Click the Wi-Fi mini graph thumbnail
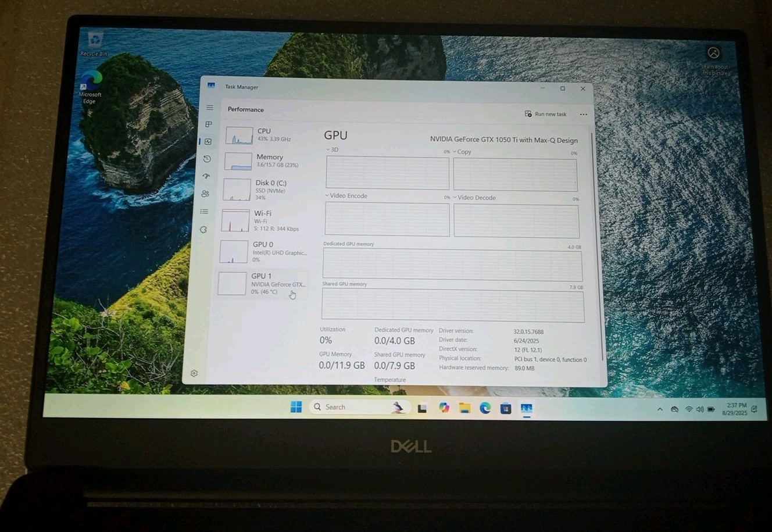This screenshot has width=772, height=532. 235,221
